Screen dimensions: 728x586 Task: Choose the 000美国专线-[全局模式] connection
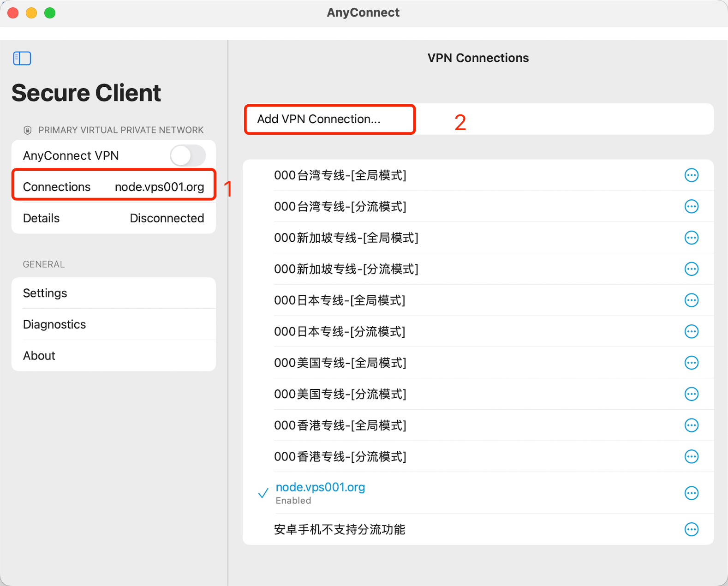point(340,363)
